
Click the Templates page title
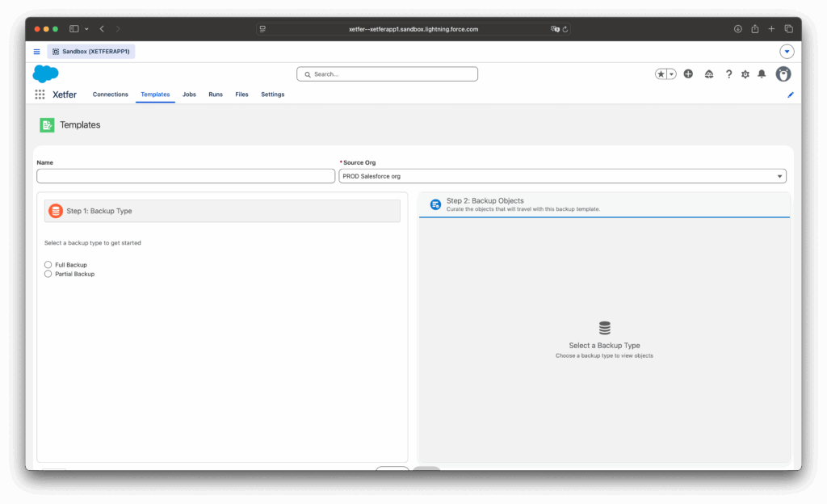[80, 125]
